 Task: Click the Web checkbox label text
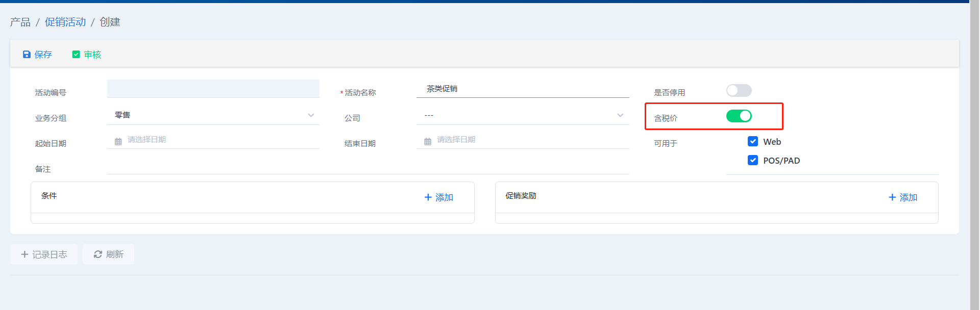(x=772, y=142)
